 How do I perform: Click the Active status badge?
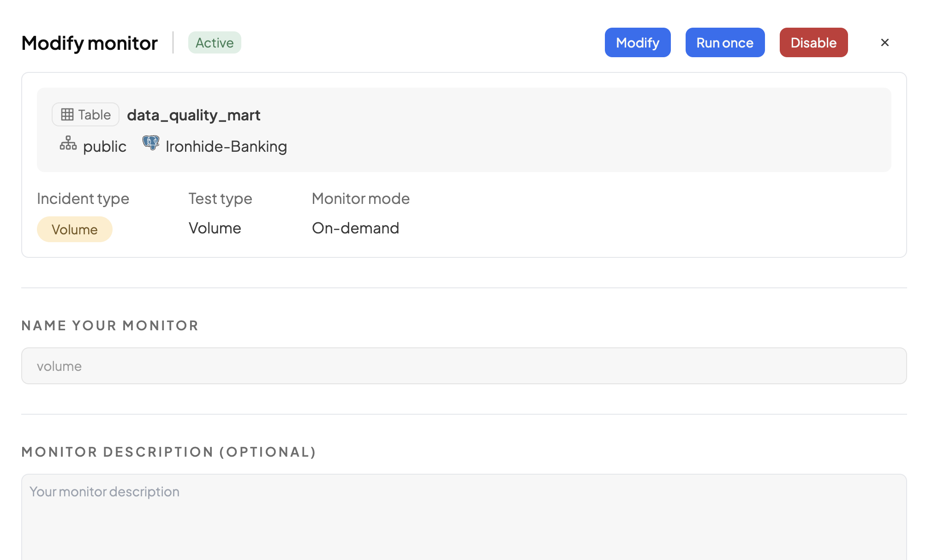[x=215, y=42]
